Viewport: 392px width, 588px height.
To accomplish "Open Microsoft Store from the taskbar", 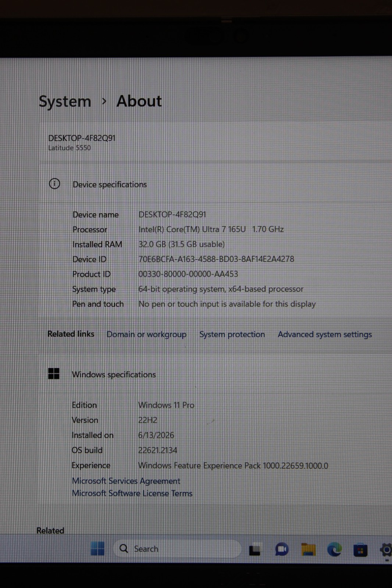I will click(x=360, y=550).
